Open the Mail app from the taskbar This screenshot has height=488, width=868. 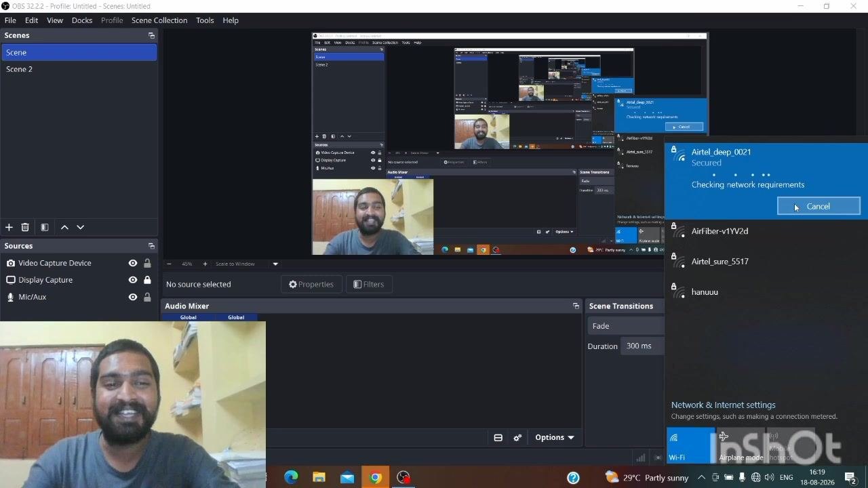point(347,477)
